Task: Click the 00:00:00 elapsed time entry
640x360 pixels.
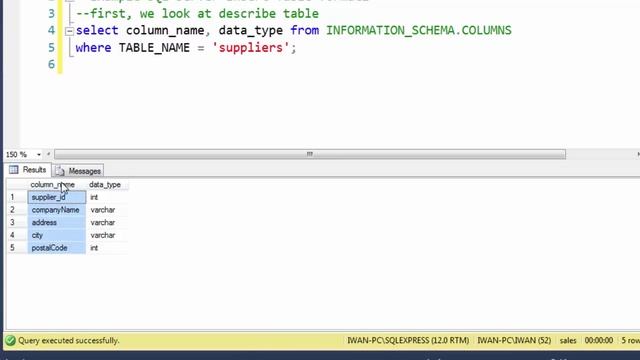Action: 598,340
